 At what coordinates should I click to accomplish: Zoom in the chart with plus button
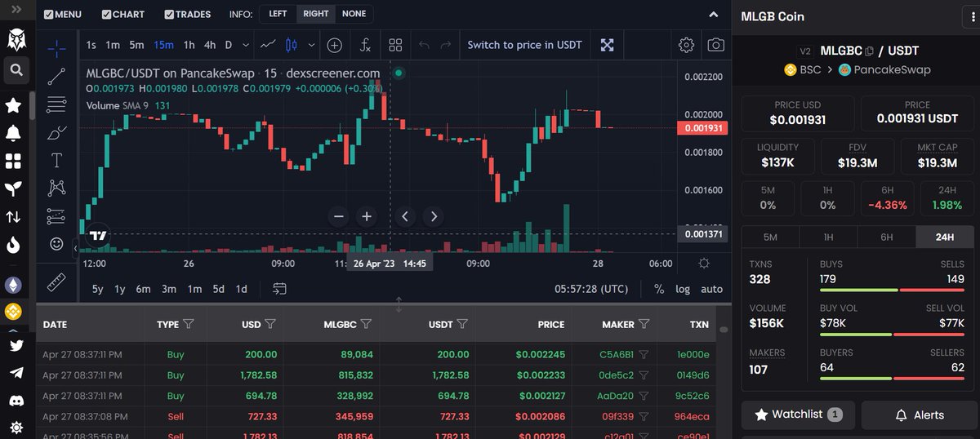(367, 216)
